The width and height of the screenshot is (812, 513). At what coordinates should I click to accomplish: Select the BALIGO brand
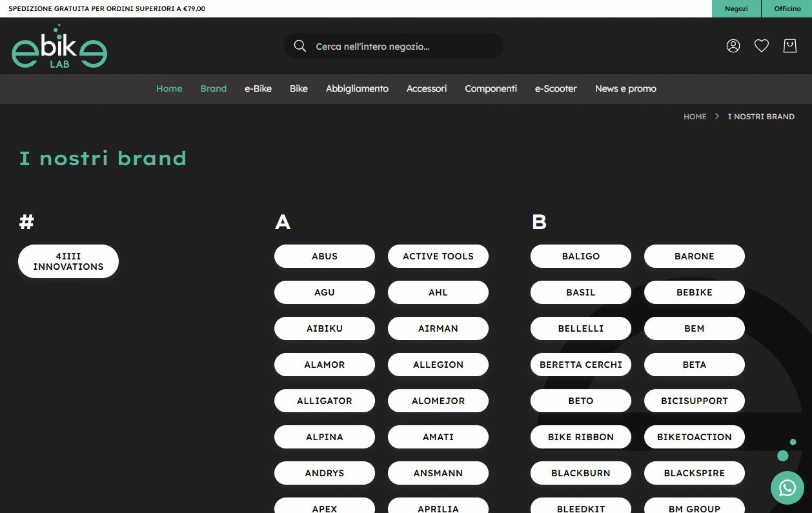581,256
